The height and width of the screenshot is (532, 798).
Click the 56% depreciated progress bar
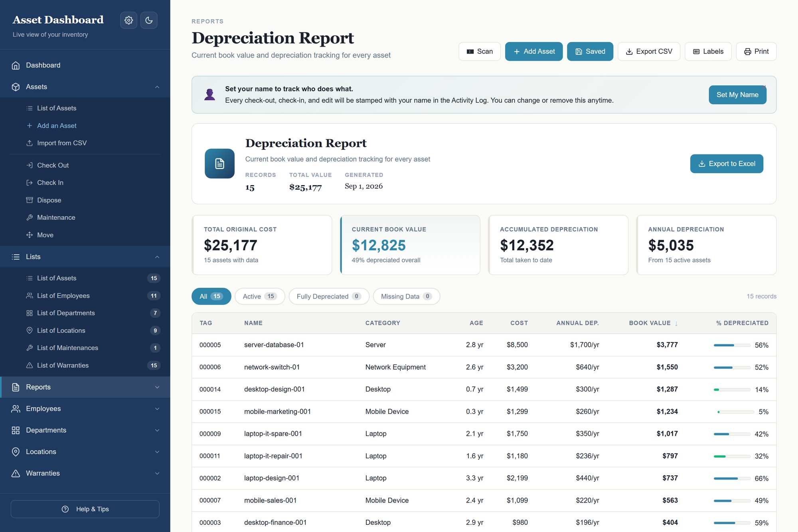point(732,345)
